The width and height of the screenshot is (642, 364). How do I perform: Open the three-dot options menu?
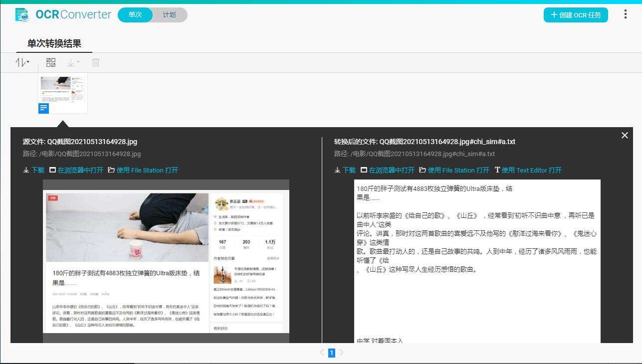625,14
